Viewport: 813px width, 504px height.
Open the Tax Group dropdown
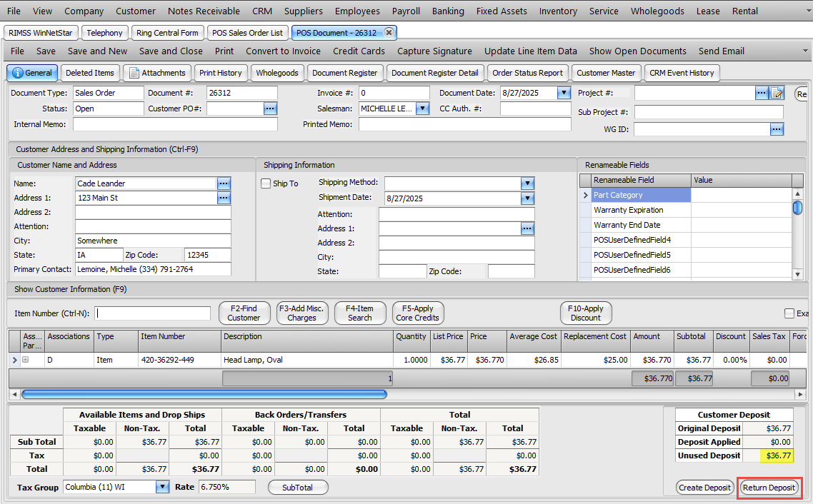(x=161, y=487)
